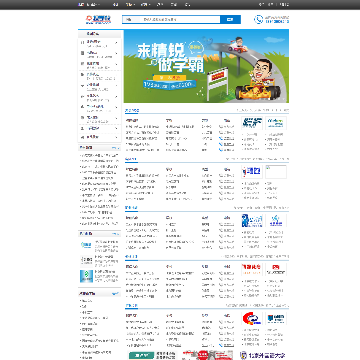The height and width of the screenshot is (360, 360).
Task: Expand the first category row arrow in the sidebar
Action: coord(116,43)
